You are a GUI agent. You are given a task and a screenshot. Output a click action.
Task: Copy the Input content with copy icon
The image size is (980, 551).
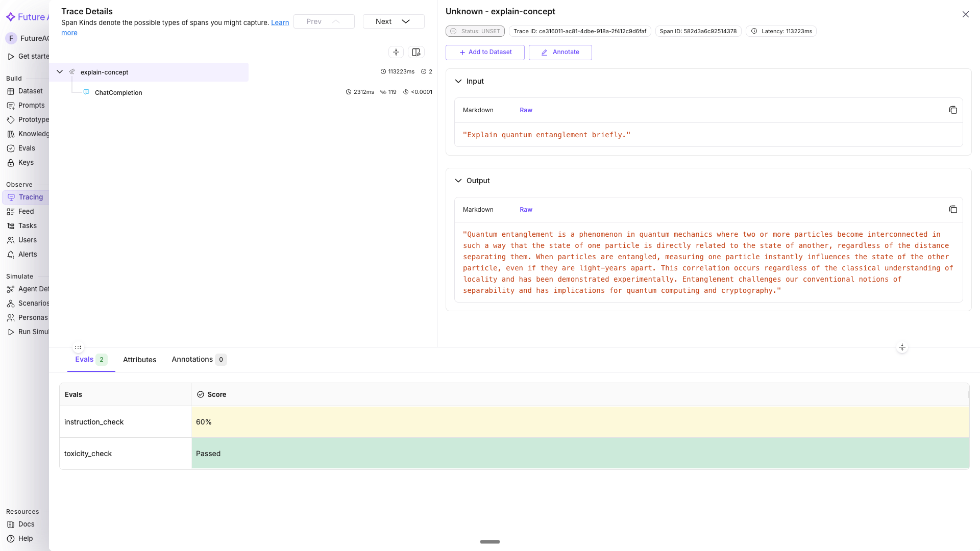tap(952, 110)
